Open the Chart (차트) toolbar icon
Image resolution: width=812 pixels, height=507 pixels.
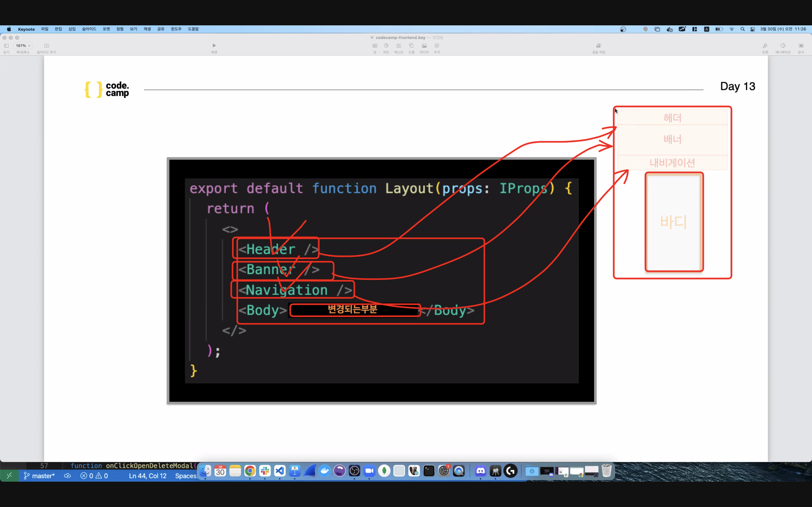coord(386,46)
